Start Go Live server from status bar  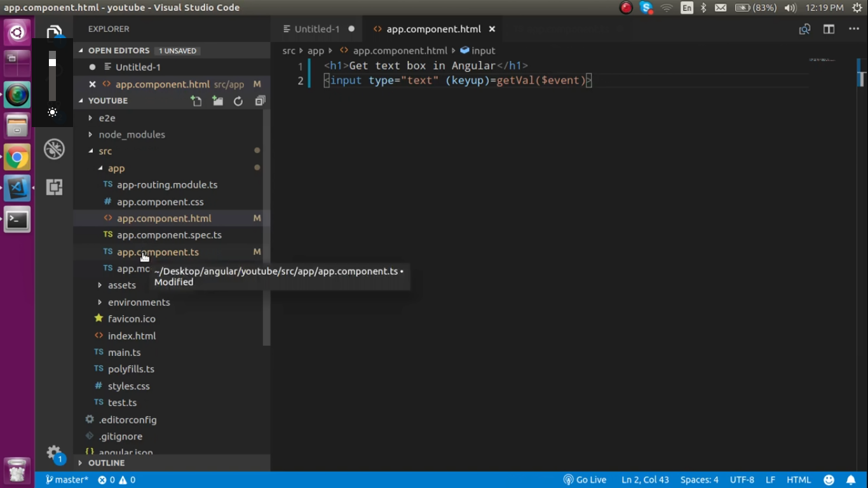[x=585, y=480]
